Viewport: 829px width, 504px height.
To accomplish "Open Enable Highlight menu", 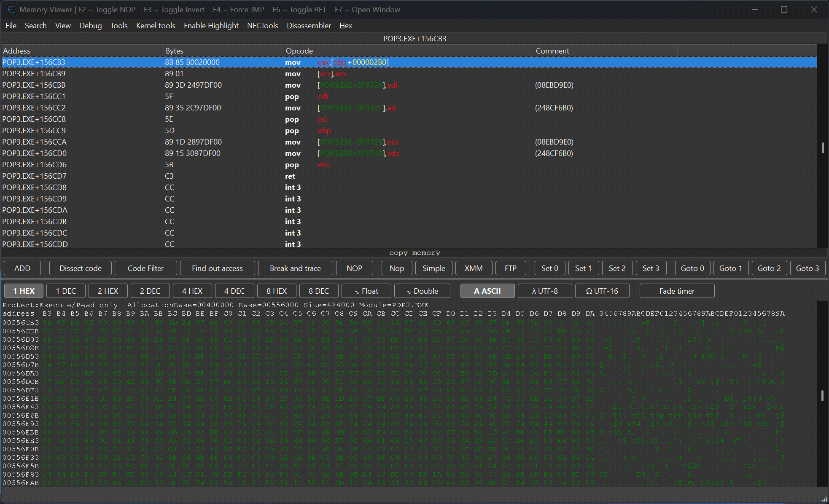I will click(211, 26).
